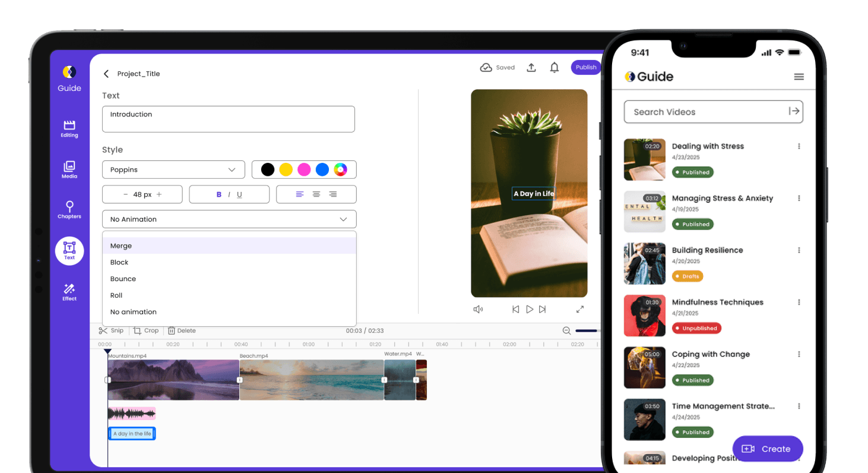
Task: Play the video preview
Action: 530,309
